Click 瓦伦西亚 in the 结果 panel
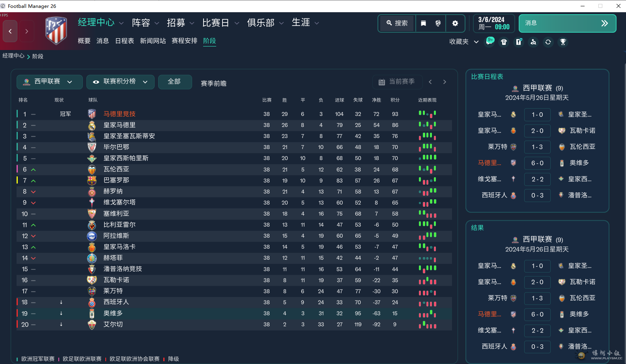The width and height of the screenshot is (626, 364). (582, 298)
